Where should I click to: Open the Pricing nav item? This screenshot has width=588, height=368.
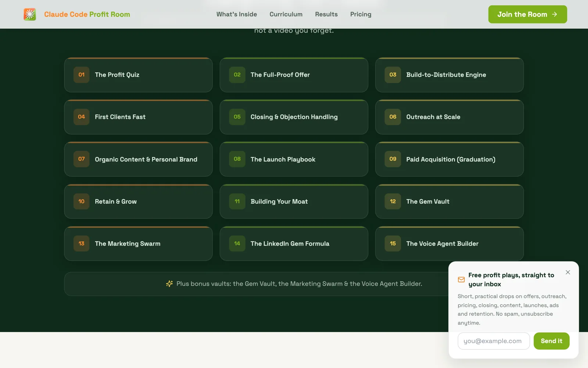click(x=361, y=14)
